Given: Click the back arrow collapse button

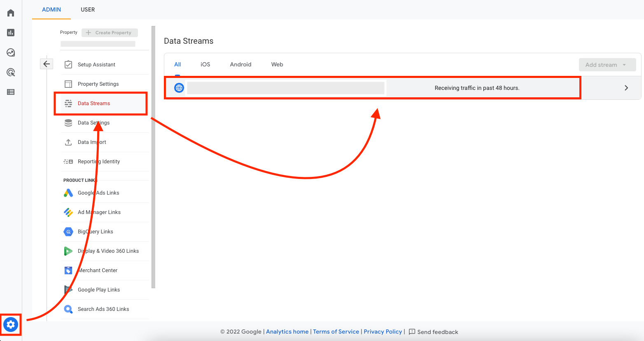Looking at the screenshot, I should coord(47,64).
